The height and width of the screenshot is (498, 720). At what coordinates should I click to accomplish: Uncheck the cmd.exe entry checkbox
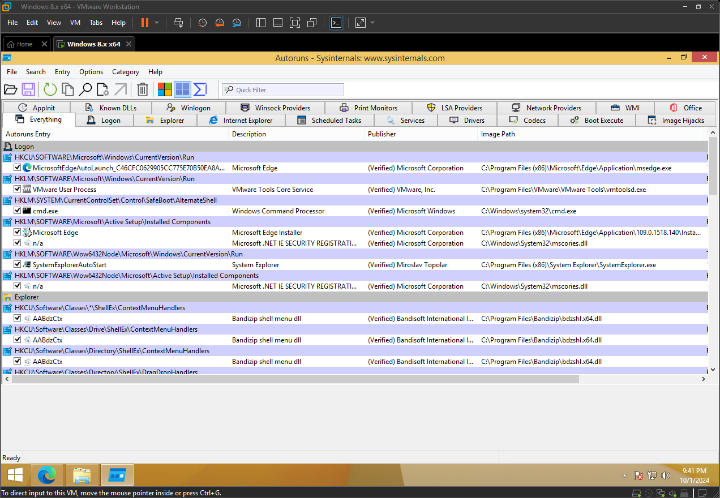coord(17,211)
